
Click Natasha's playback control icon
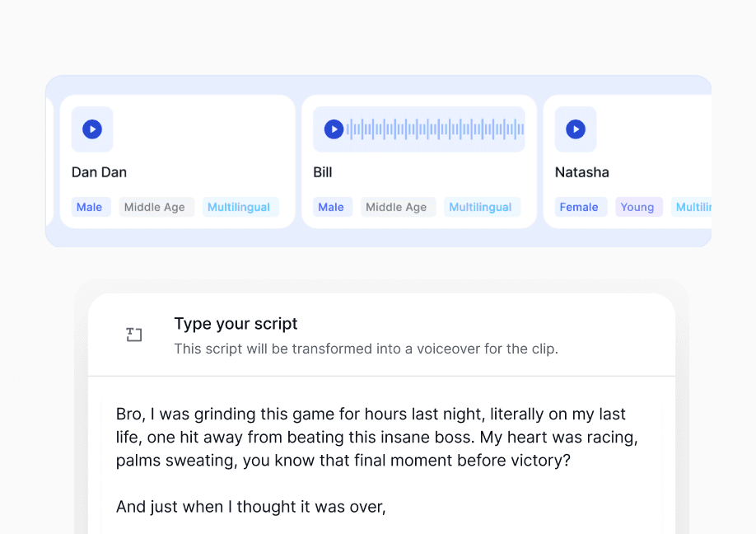point(575,129)
